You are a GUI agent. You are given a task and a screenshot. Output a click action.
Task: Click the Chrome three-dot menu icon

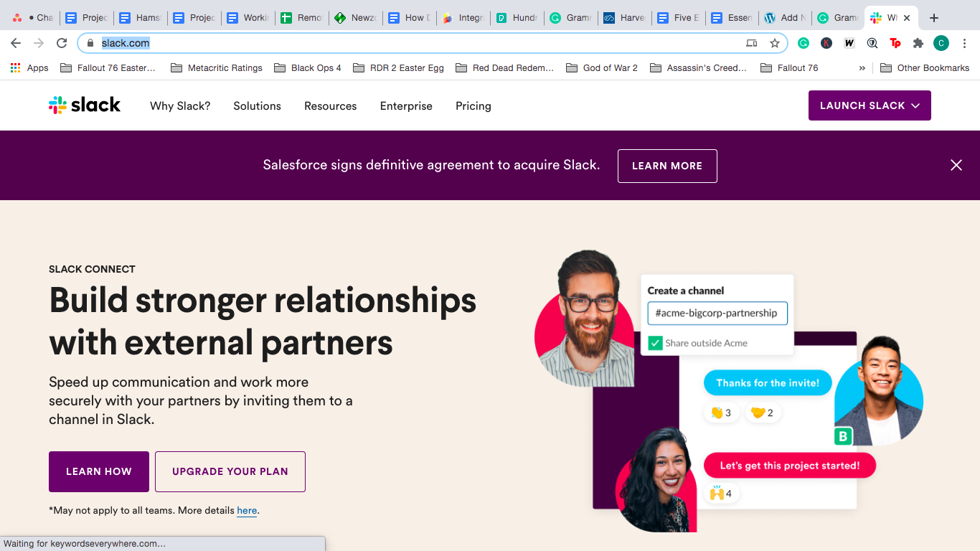point(964,43)
